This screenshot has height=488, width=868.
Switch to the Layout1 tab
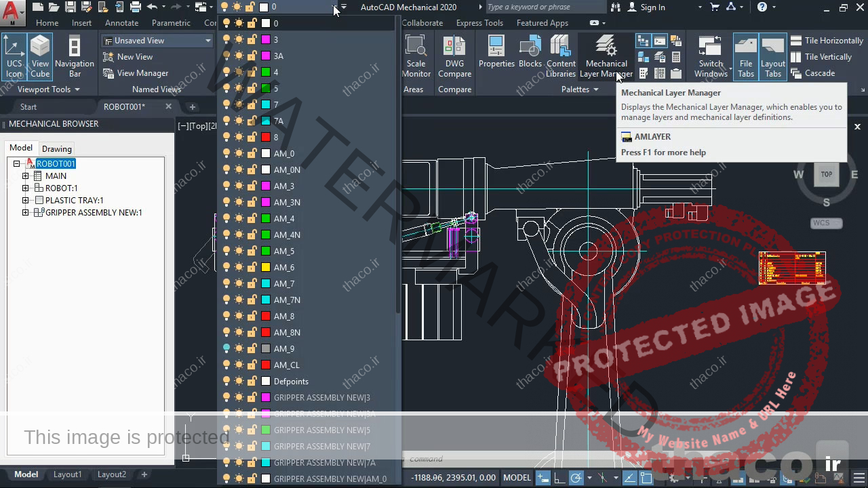tap(67, 474)
